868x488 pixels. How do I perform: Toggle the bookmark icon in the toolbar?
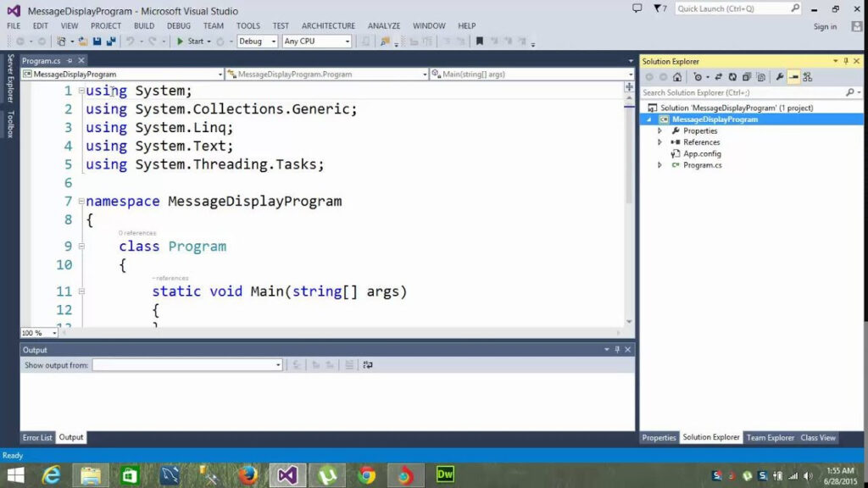(x=480, y=42)
